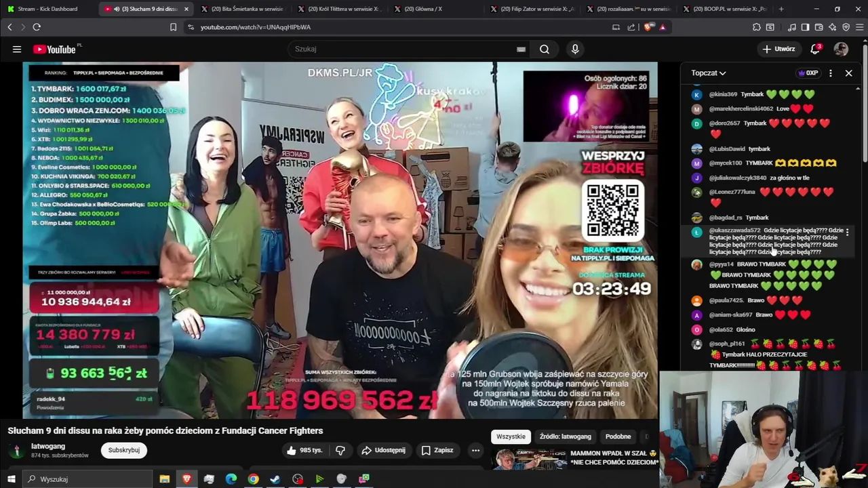868x488 pixels.
Task: Close the live chat panel
Action: coord(848,73)
